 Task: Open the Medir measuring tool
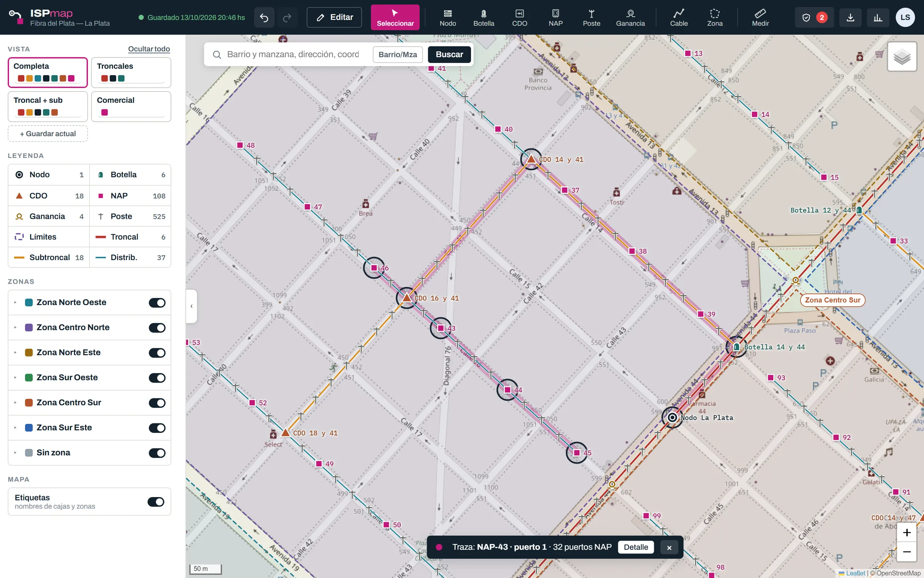point(760,17)
